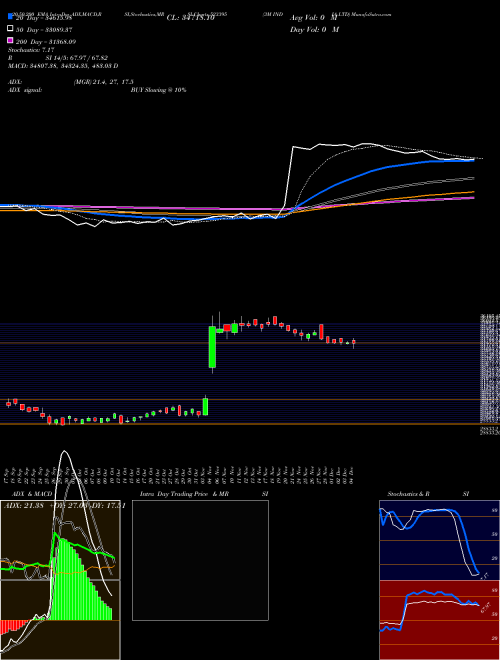The image size is (500, 660).
Task: Click the green MACD histogram bars
Action: point(80,579)
